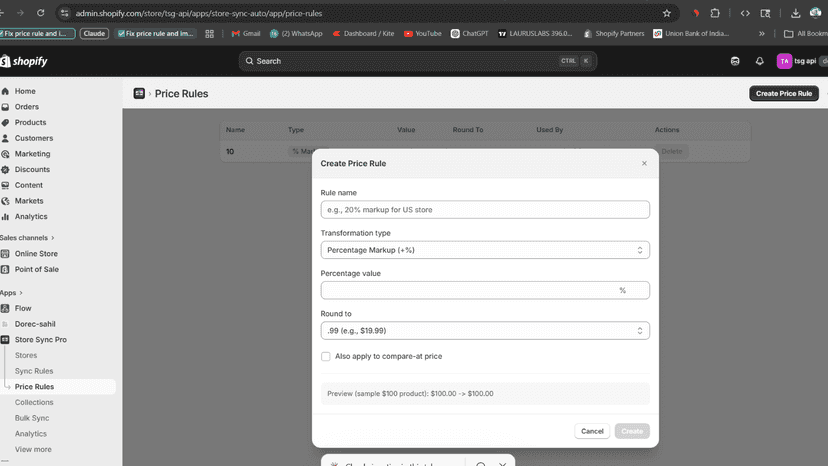828x466 pixels.
Task: Click the Sidekick assistant icon in header
Action: click(x=735, y=61)
